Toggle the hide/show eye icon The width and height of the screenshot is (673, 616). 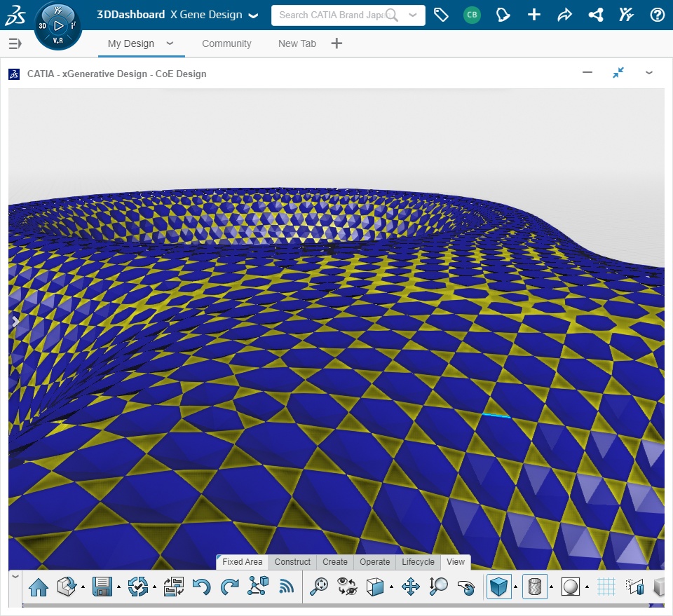click(x=347, y=587)
